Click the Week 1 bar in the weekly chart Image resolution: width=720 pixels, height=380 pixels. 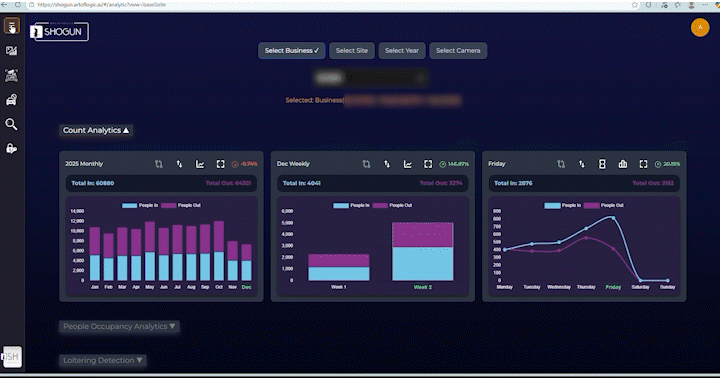point(339,267)
